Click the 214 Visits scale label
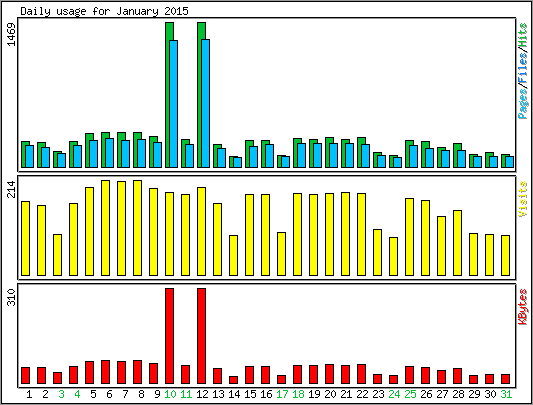Image resolution: width=533 pixels, height=405 pixels. point(12,189)
